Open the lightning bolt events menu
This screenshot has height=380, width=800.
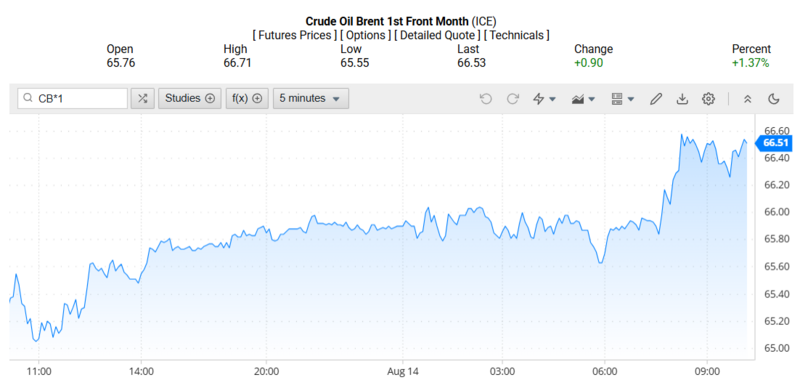pos(544,99)
